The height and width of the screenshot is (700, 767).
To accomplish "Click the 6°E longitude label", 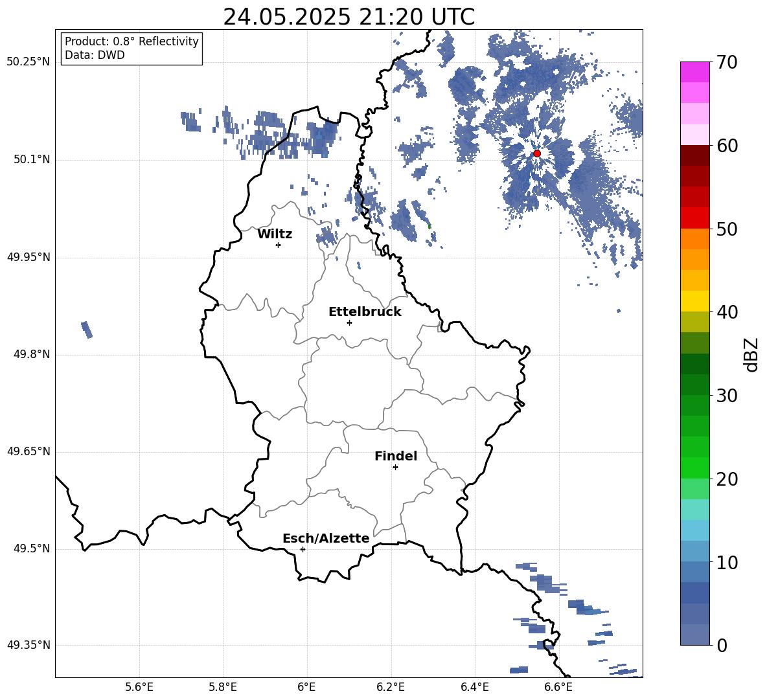I will pyautogui.click(x=306, y=687).
